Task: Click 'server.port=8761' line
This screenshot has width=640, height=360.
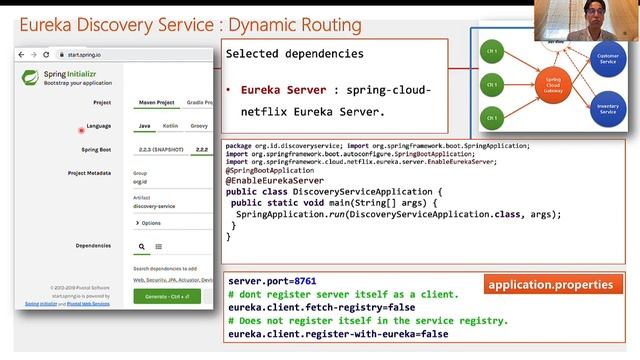Action: click(272, 281)
